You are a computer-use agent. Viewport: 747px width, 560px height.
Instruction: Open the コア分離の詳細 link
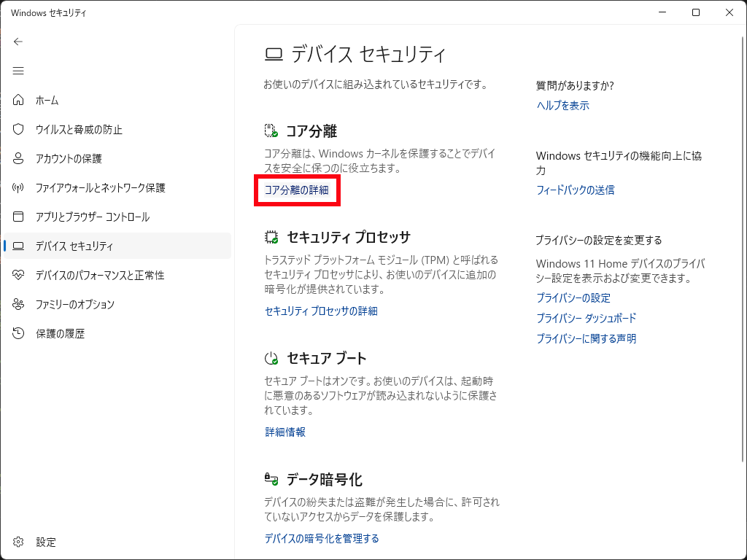click(x=296, y=190)
